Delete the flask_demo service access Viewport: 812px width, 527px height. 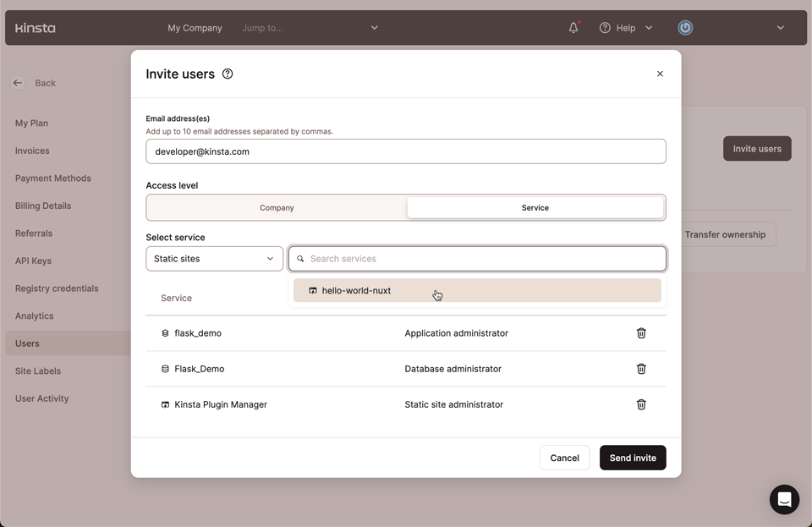[x=641, y=333]
